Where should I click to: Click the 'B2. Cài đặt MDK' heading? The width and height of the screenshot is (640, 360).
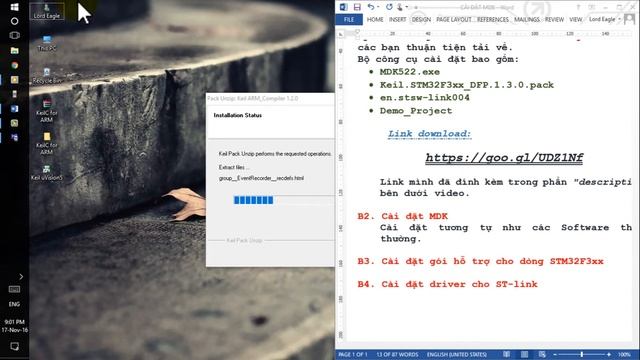(x=402, y=216)
